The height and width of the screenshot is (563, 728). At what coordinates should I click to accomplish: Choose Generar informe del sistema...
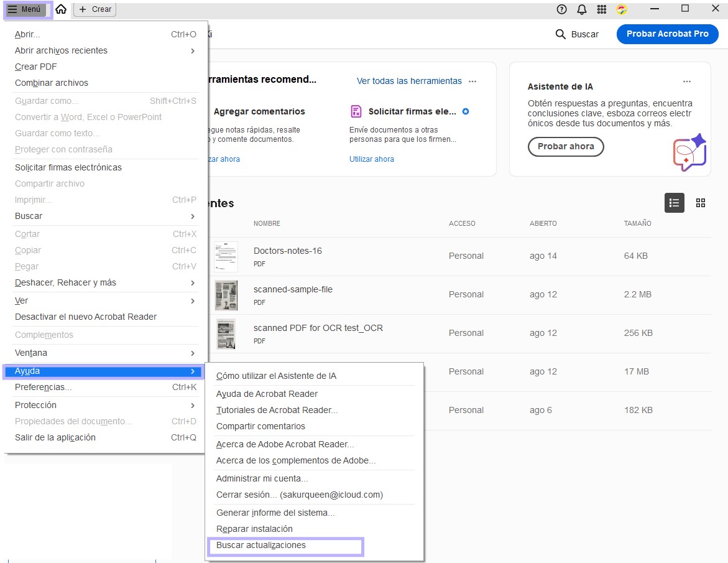click(x=315, y=513)
